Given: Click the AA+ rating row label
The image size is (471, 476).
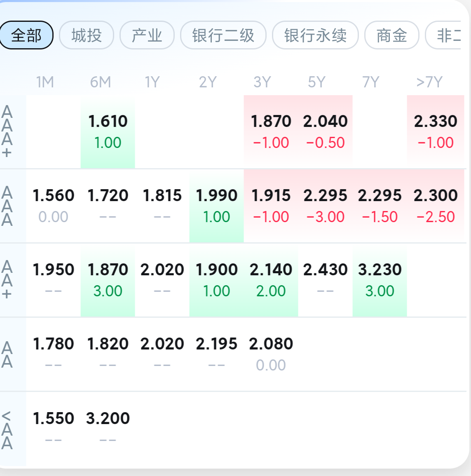Looking at the screenshot, I should coord(7,280).
